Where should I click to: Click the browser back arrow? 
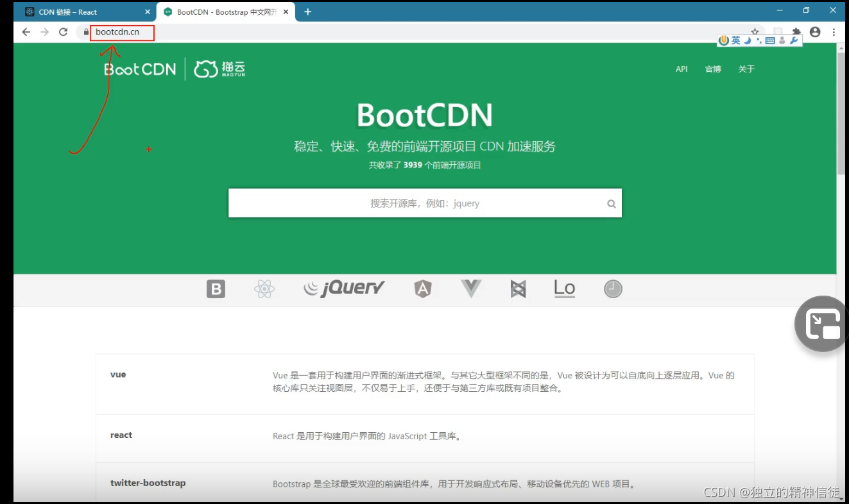point(26,32)
